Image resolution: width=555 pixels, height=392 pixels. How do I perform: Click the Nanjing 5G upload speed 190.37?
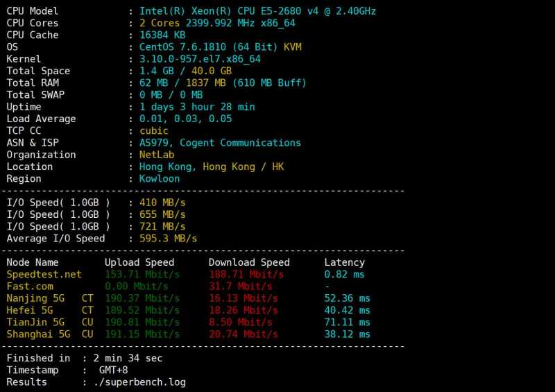pyautogui.click(x=142, y=298)
